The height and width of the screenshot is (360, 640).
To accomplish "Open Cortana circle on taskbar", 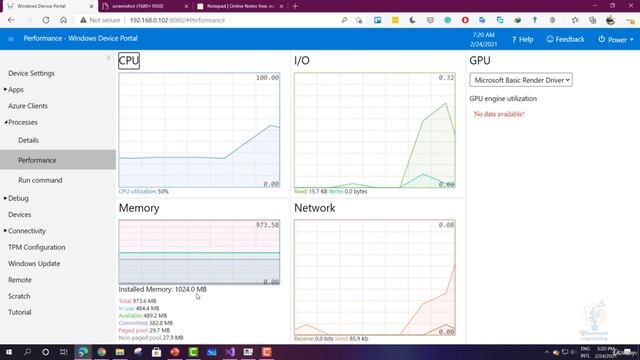I will point(45,352).
